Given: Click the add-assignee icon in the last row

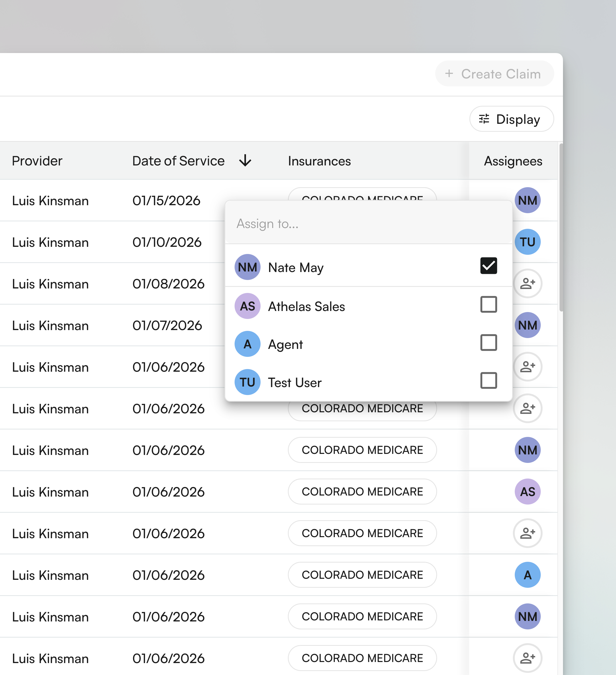Looking at the screenshot, I should coord(527,658).
